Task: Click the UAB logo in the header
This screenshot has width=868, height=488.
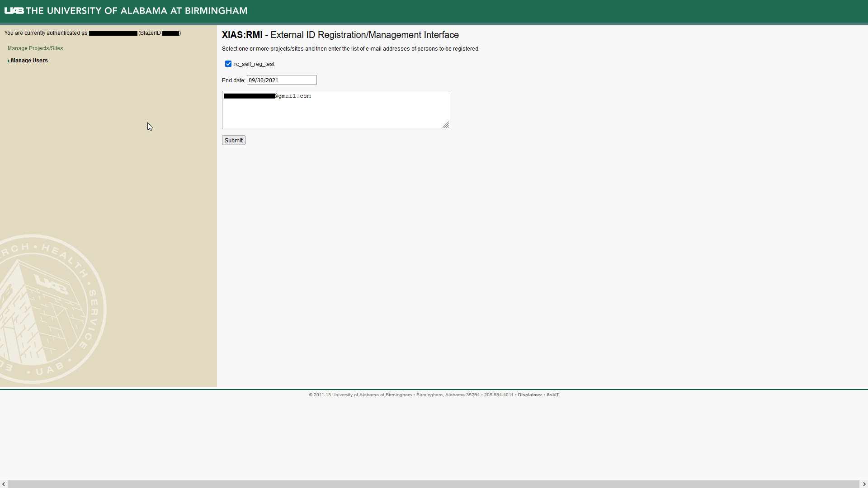Action: (14, 10)
